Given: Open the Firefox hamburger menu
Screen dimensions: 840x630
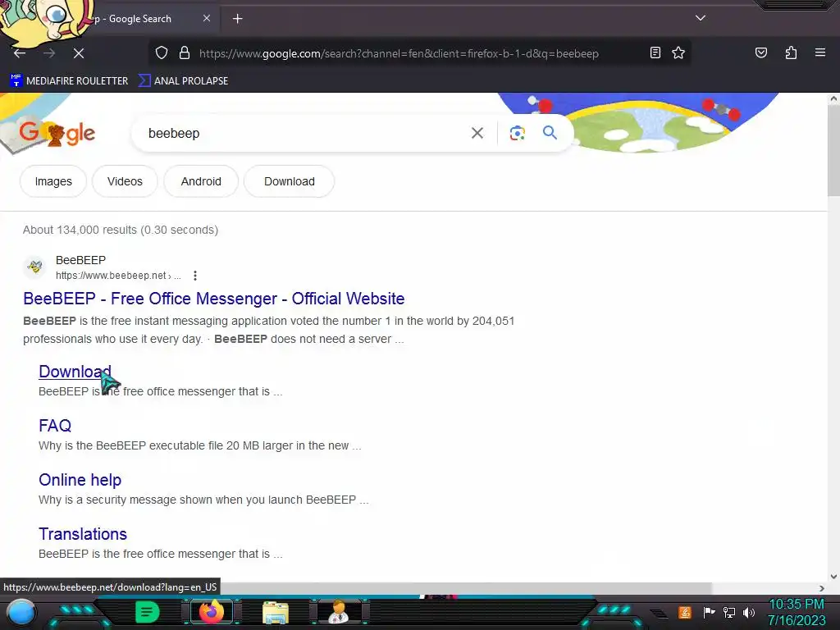Looking at the screenshot, I should pos(820,52).
